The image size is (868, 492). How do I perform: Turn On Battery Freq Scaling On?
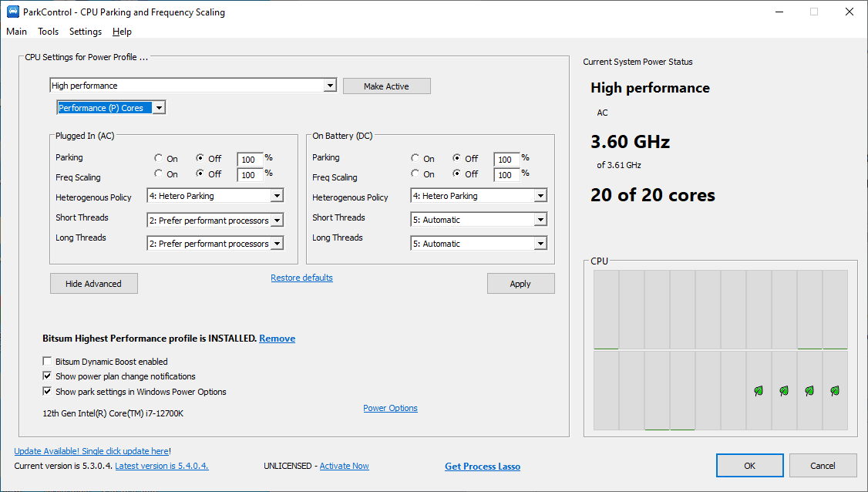pos(415,174)
